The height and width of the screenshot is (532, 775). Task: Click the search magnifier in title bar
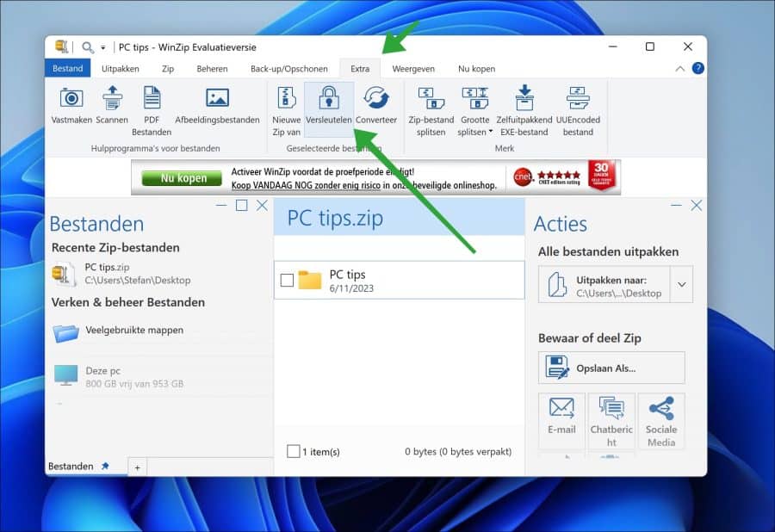pos(88,47)
